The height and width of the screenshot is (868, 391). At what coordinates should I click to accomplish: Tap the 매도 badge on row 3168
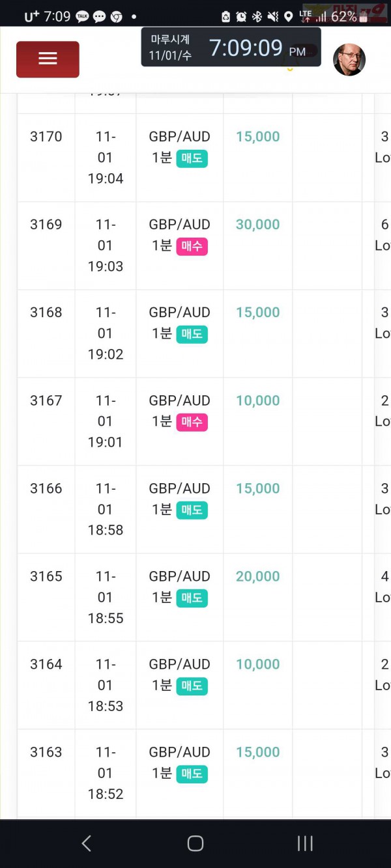tap(192, 334)
